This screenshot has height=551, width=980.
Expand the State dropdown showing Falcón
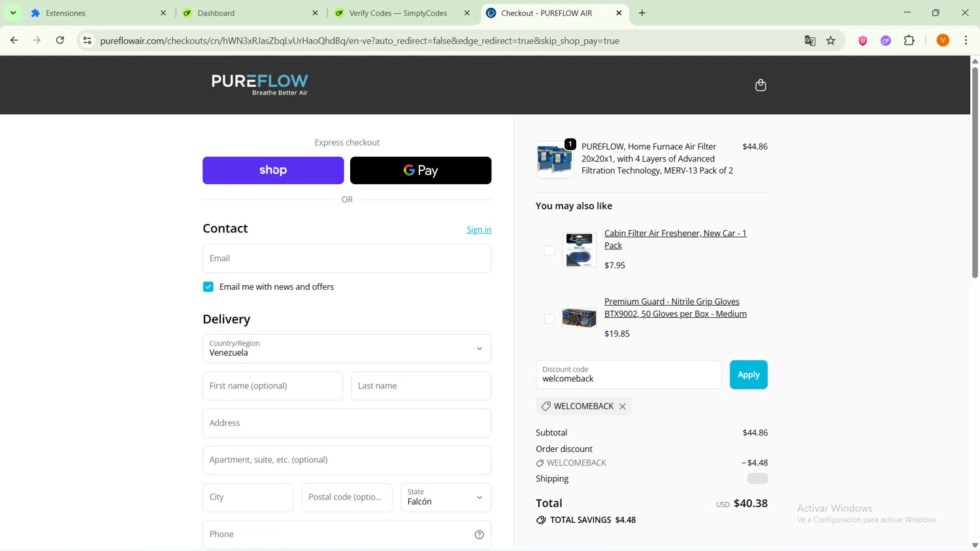(x=446, y=497)
